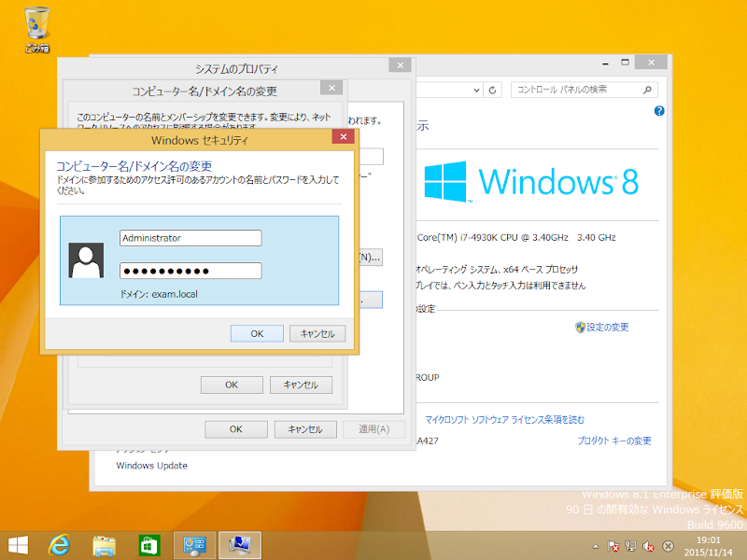Screen dimensions: 747x560
Task: Click the user avatar picture
Action: coord(86,260)
